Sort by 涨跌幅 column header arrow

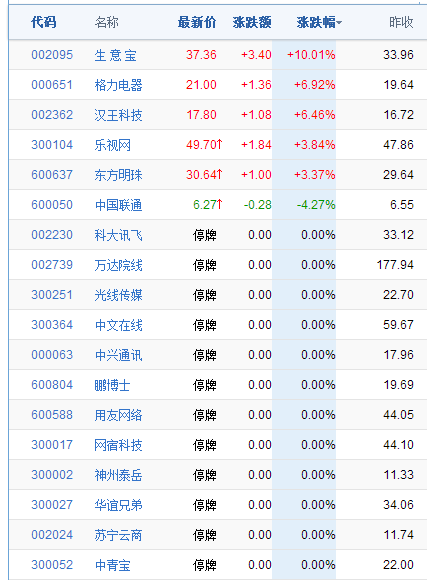pyautogui.click(x=339, y=23)
